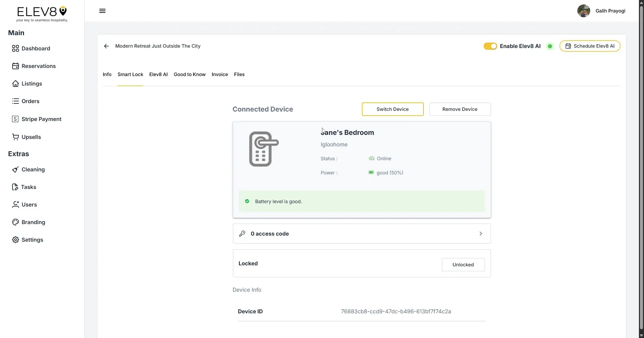Open Branding from the sidebar
The height and width of the screenshot is (338, 644).
point(33,222)
